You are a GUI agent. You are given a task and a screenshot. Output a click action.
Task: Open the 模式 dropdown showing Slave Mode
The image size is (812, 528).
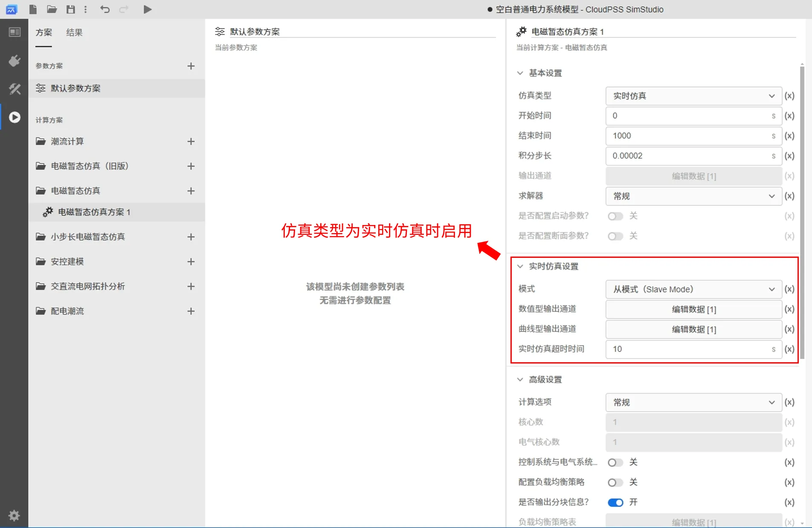pyautogui.click(x=693, y=289)
